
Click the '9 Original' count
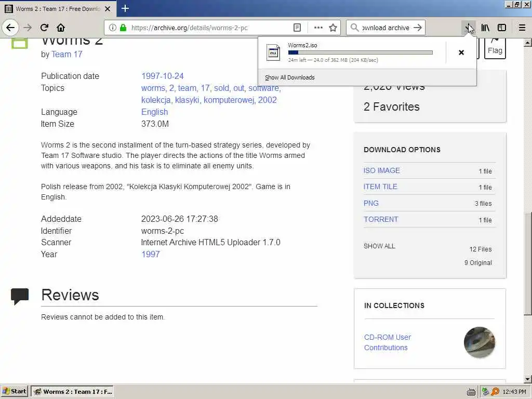coord(478,262)
